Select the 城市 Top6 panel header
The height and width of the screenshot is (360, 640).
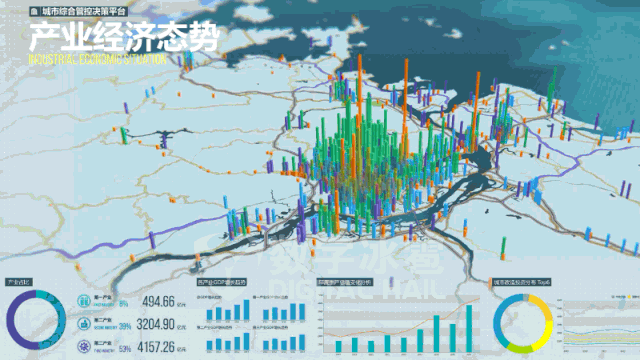(x=522, y=282)
